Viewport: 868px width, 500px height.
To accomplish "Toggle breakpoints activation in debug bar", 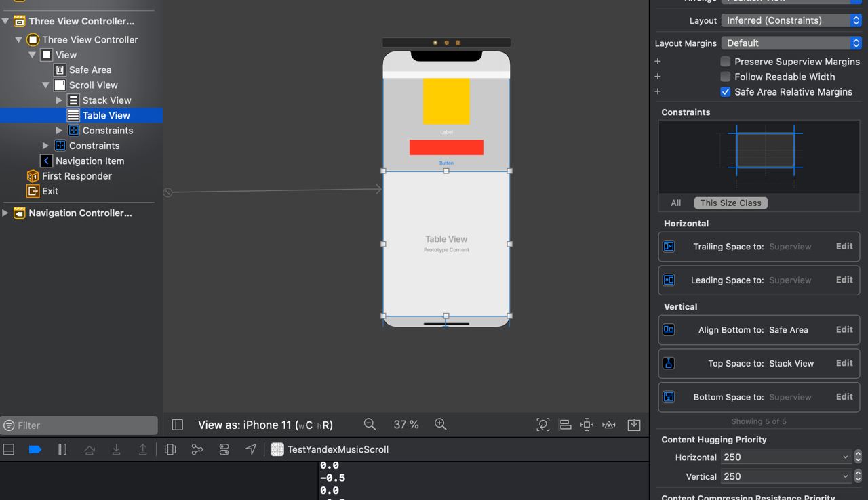I will (35, 449).
